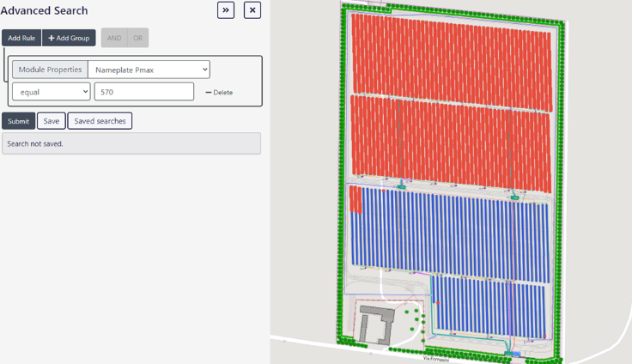The image size is (632, 364).
Task: Save the current search
Action: [52, 121]
